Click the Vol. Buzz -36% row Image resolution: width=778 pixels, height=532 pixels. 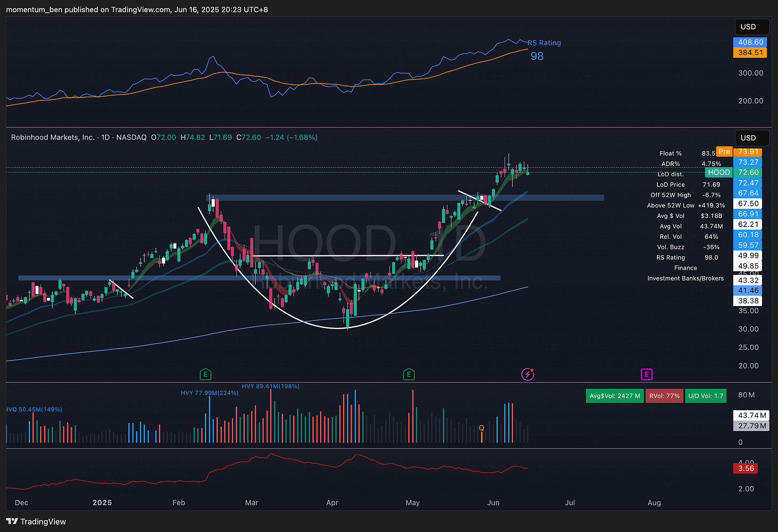688,247
